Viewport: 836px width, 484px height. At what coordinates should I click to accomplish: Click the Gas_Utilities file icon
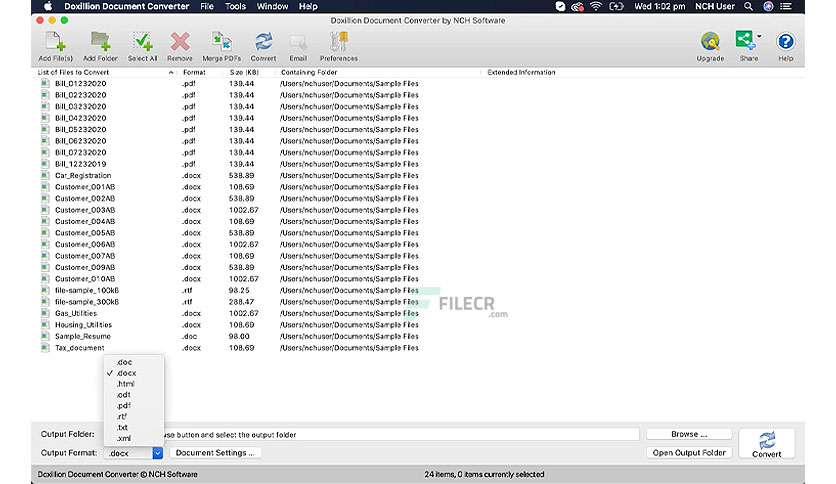pyautogui.click(x=45, y=313)
